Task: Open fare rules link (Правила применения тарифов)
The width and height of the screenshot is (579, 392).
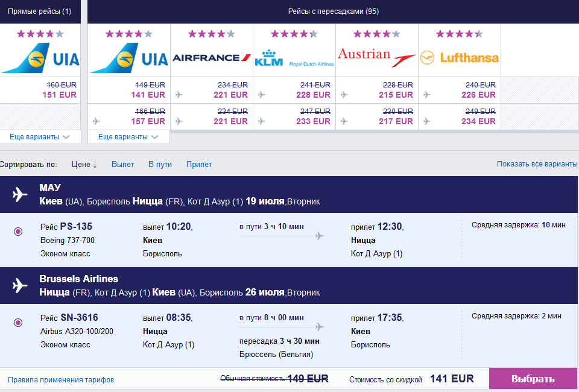Action: [61, 380]
